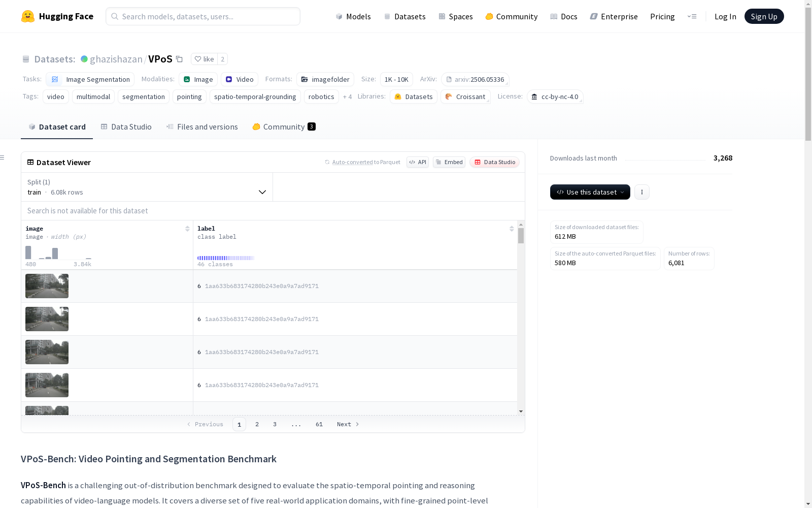This screenshot has width=812, height=508.
Task: Select the cc-by-nc-4.0 license tag
Action: pos(555,97)
